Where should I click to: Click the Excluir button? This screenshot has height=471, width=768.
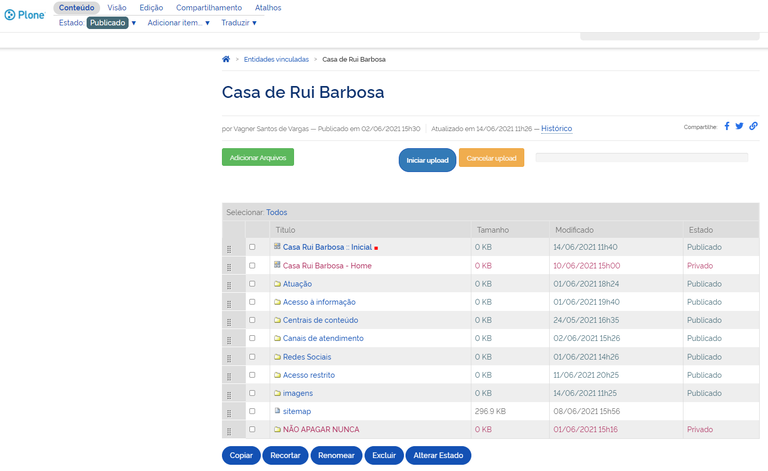tap(384, 455)
